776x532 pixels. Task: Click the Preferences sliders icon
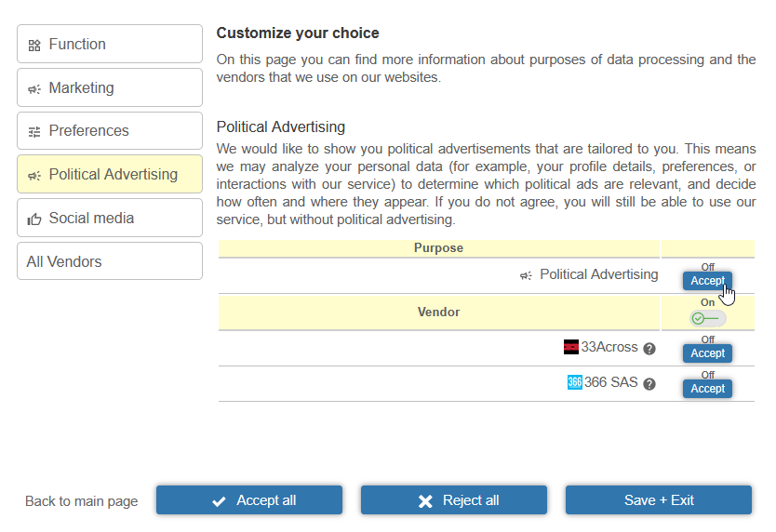(34, 132)
